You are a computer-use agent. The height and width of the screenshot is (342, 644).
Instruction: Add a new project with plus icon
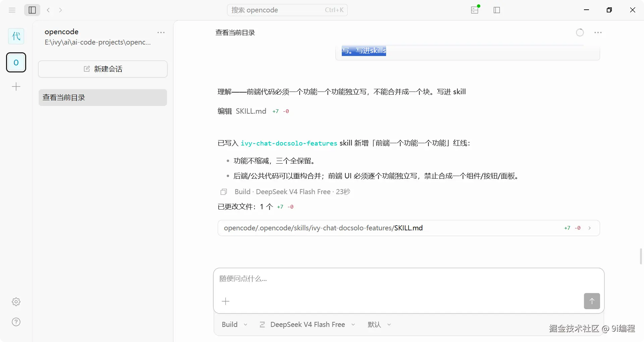[x=16, y=87]
